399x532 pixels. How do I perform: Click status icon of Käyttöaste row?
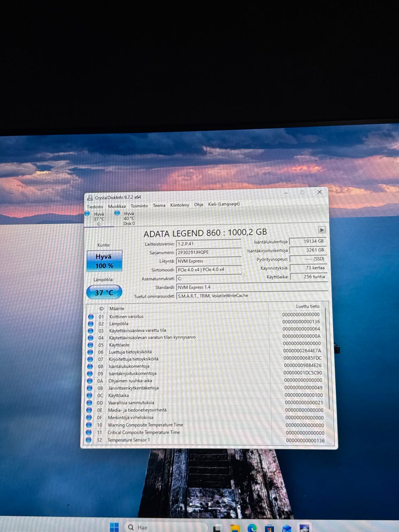90,345
